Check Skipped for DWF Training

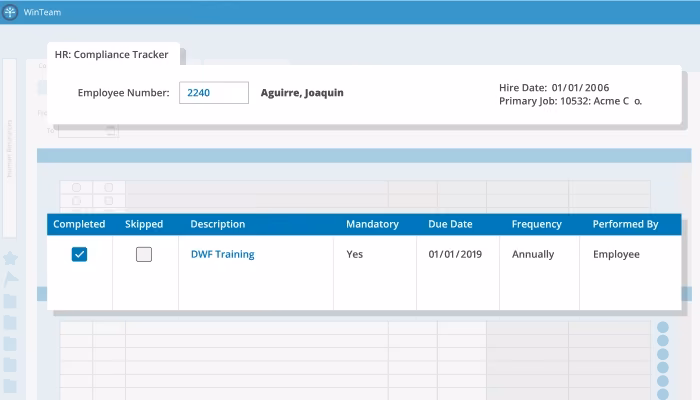coord(144,254)
